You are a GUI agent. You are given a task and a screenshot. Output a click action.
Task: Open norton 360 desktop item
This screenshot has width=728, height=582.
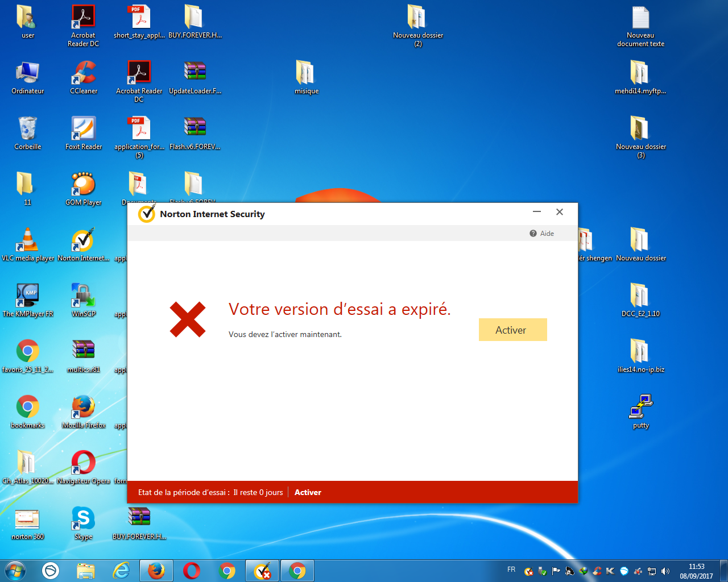point(28,523)
